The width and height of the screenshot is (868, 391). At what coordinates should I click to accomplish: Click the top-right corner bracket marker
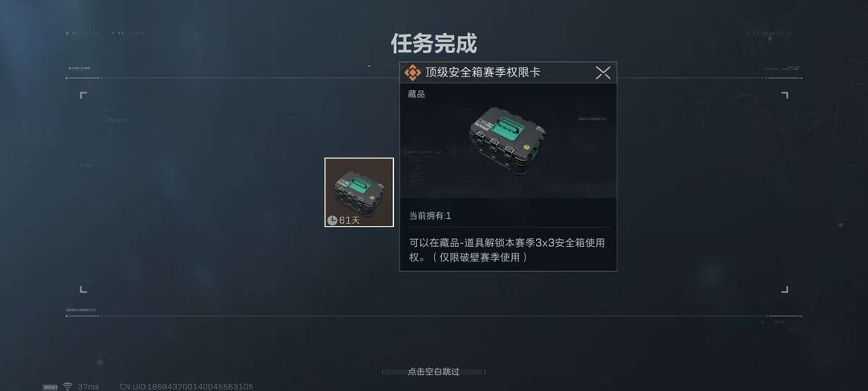(x=784, y=95)
